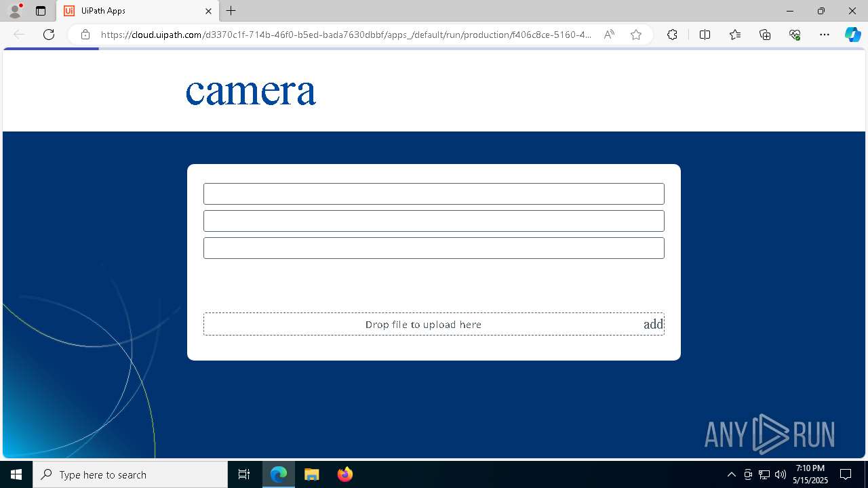
Task: Open the Windows Start menu
Action: click(16, 474)
